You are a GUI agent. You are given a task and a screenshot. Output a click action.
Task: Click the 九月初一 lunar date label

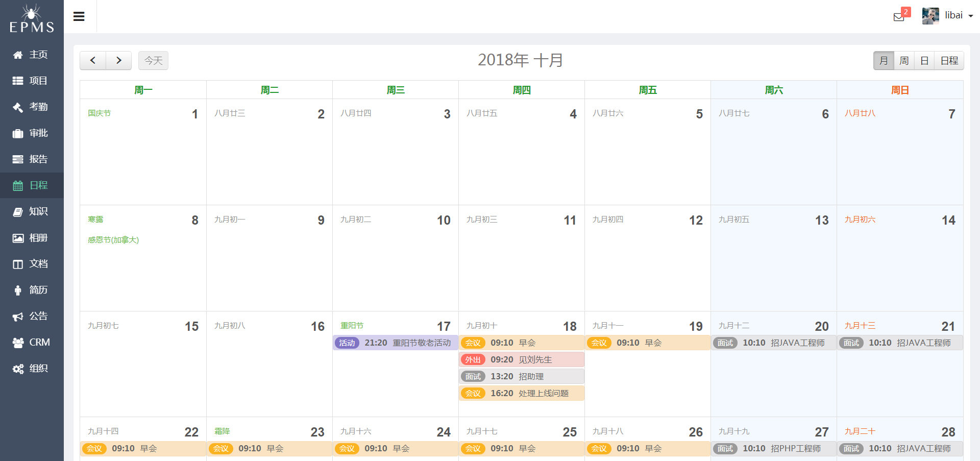230,219
